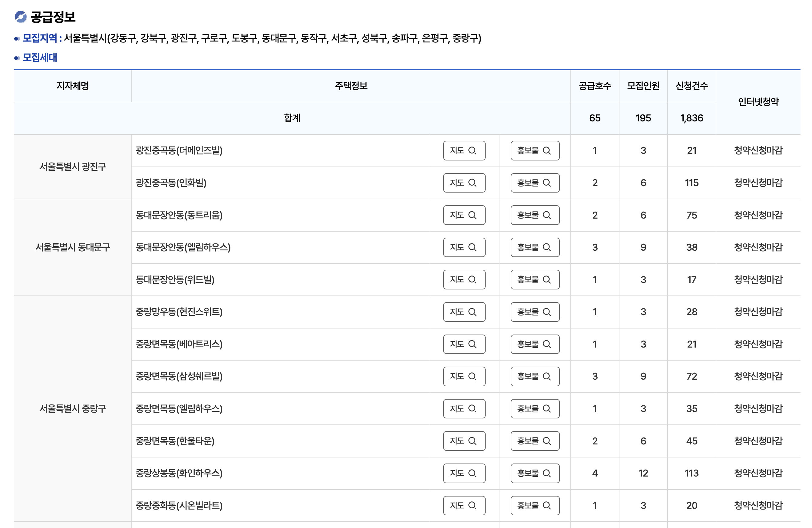Open the 홍보물 for 중랑면목동(엘림하우스)

coord(534,409)
